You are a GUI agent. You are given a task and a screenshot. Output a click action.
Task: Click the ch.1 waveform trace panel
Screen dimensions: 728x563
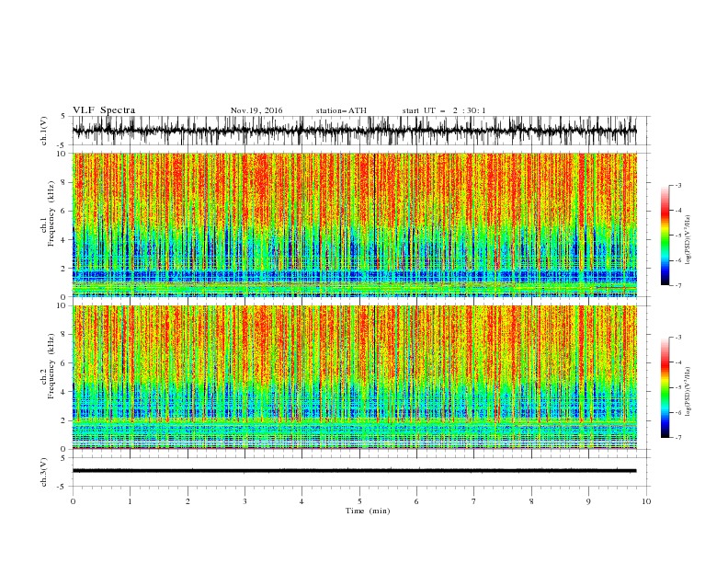360,131
